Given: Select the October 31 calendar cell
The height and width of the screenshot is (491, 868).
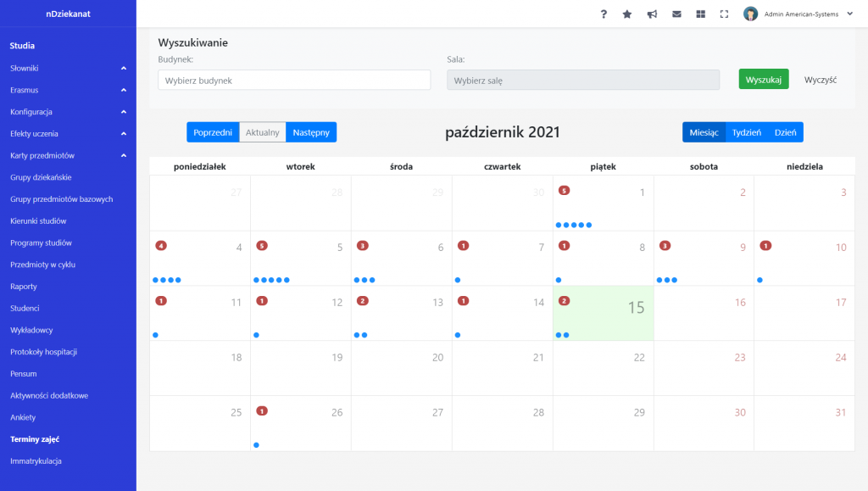Looking at the screenshot, I should point(804,423).
